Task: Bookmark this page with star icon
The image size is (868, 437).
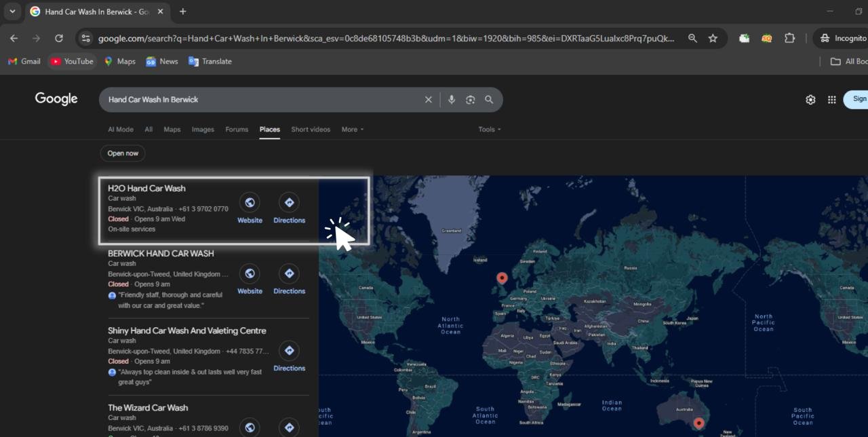Action: tap(713, 39)
